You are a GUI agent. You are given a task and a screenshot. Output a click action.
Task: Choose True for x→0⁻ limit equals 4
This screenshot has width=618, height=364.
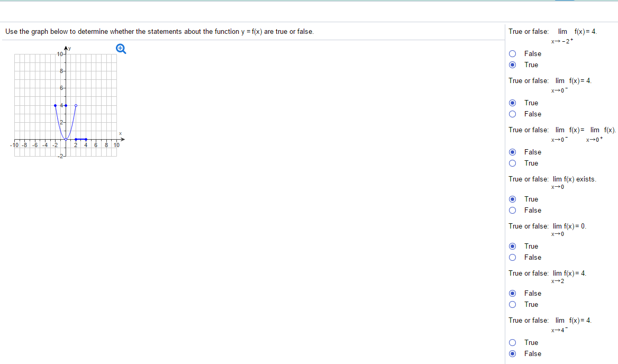coord(512,103)
